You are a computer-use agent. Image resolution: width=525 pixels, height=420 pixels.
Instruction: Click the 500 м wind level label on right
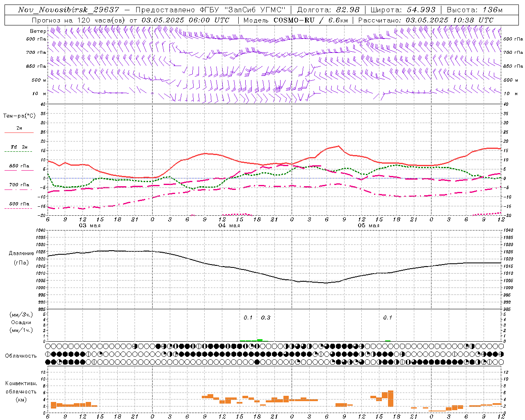(510, 80)
